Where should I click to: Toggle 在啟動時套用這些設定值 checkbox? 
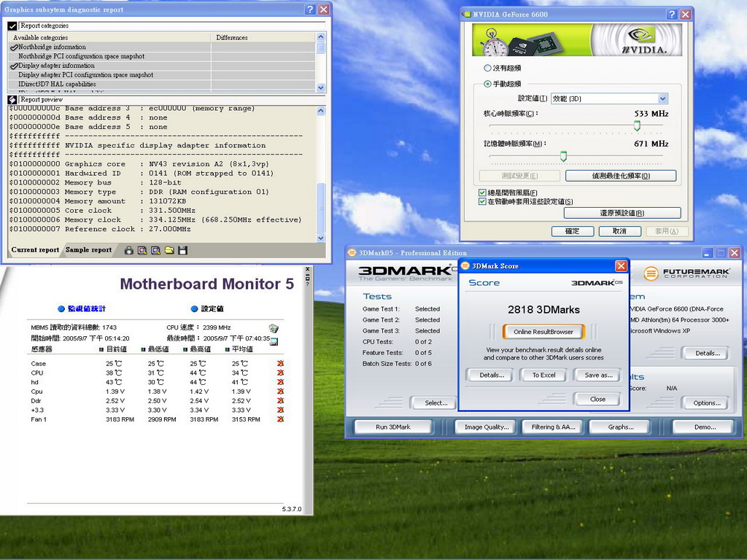[482, 201]
